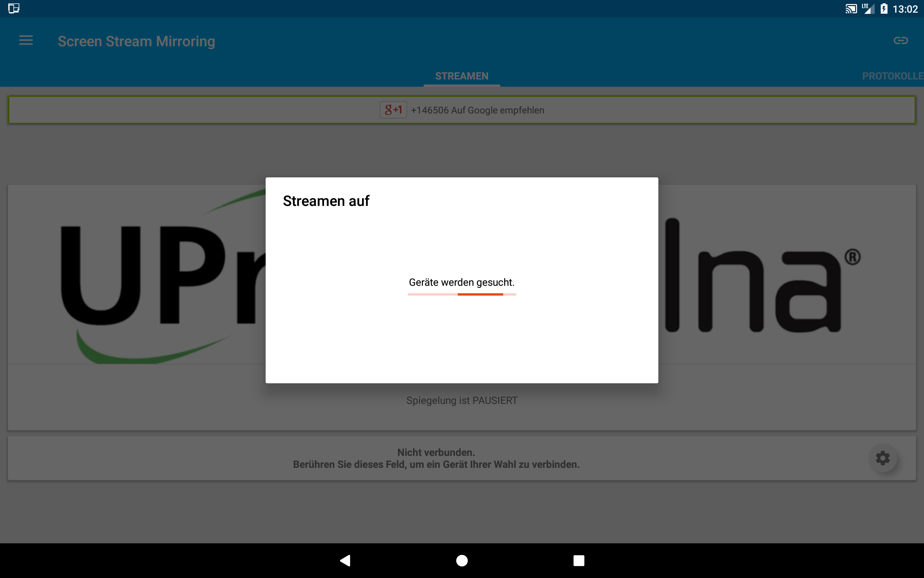Tap the link icon in the app bar

[901, 40]
